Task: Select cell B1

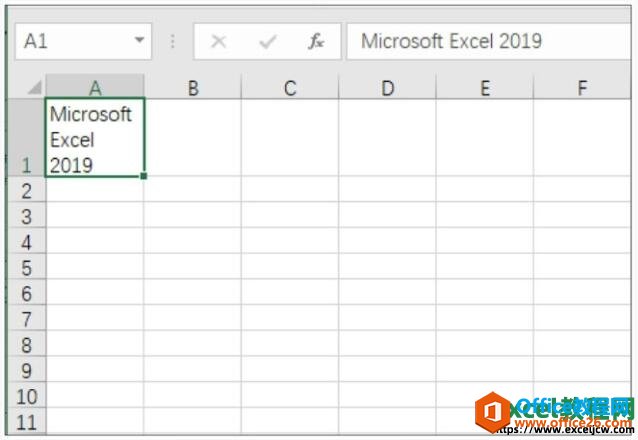Action: (192, 138)
